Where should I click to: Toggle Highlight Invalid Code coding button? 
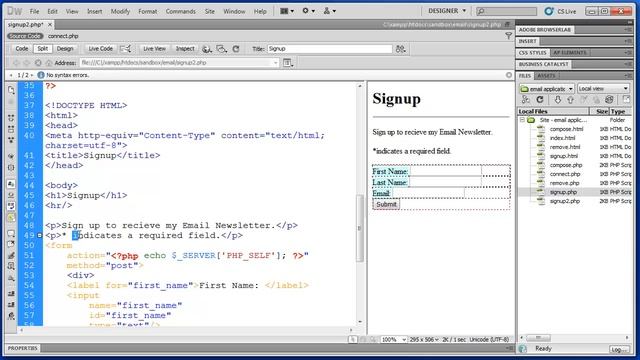pyautogui.click(x=11, y=195)
